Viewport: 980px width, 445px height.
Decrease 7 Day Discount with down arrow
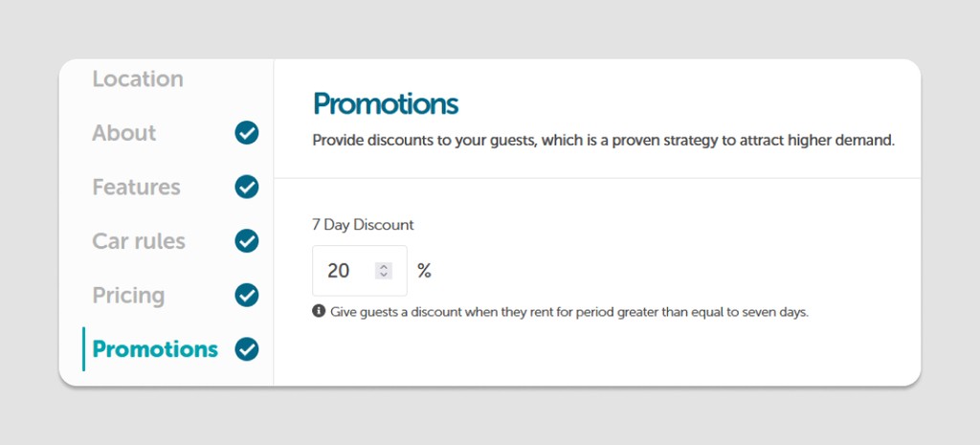[384, 276]
